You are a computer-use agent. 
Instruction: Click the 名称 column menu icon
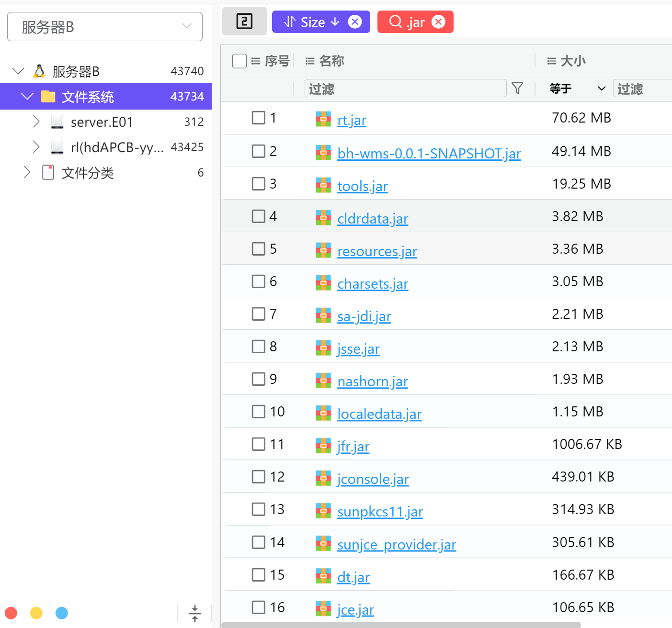[310, 61]
